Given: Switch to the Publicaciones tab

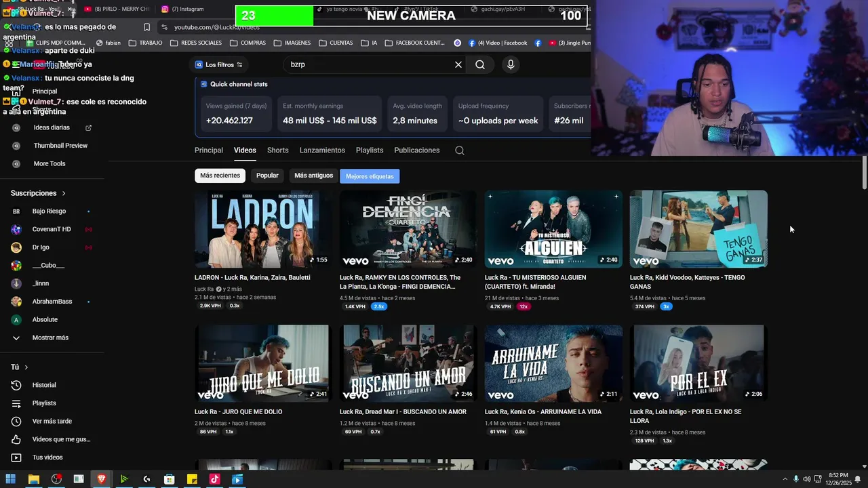Looking at the screenshot, I should coord(416,150).
